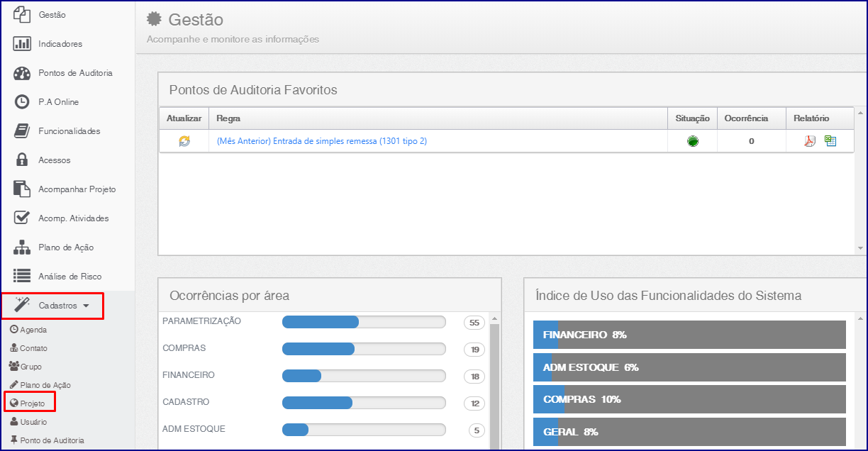Open the Mês Anterior Entrada de simples remessa link

(x=322, y=141)
